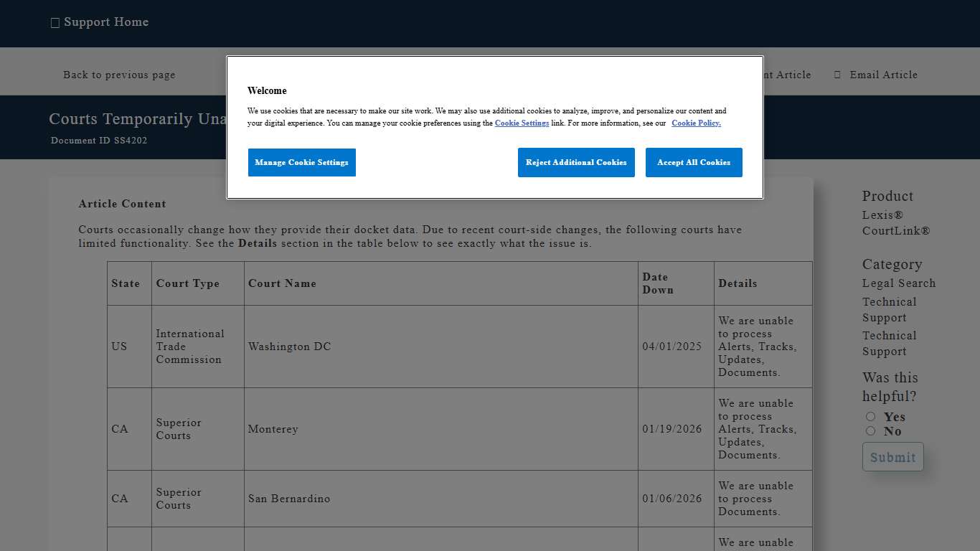Click Accept All Cookies
The height and width of the screenshot is (551, 980).
694,162
